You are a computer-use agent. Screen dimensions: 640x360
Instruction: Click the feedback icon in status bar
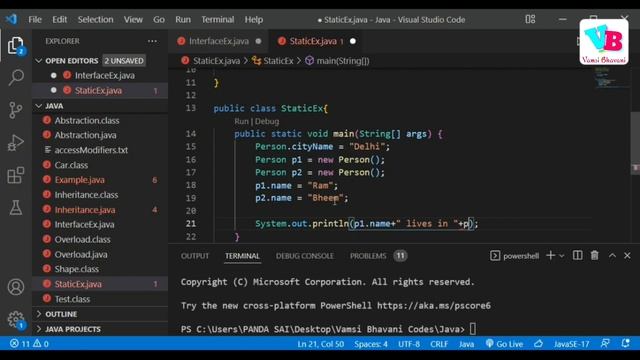tap(605, 344)
